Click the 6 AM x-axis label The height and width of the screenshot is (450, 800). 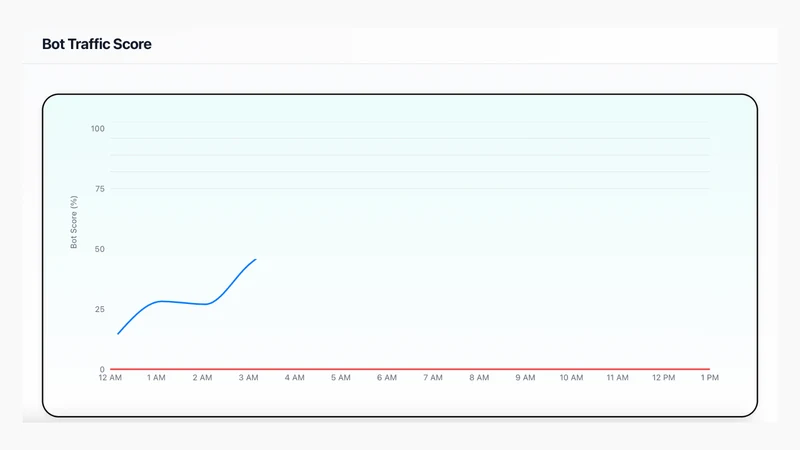pyautogui.click(x=387, y=378)
